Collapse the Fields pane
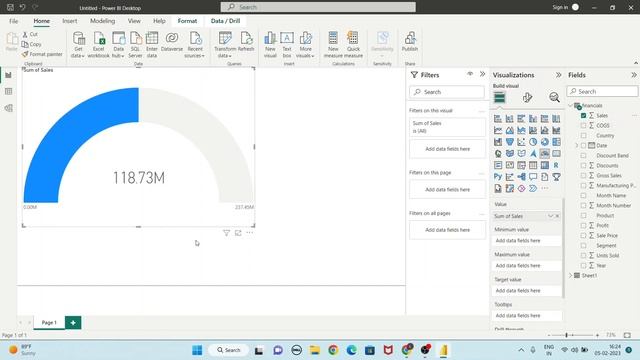 pyautogui.click(x=634, y=75)
